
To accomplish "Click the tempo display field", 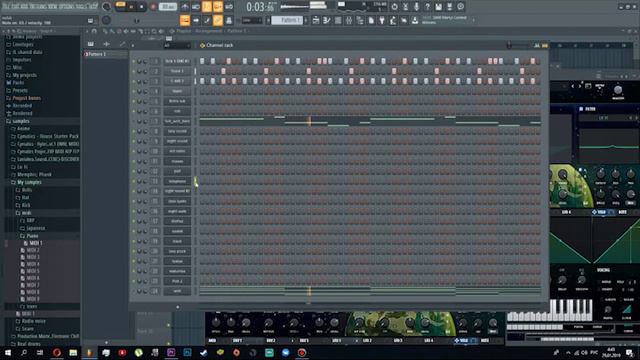I will tap(168, 7).
